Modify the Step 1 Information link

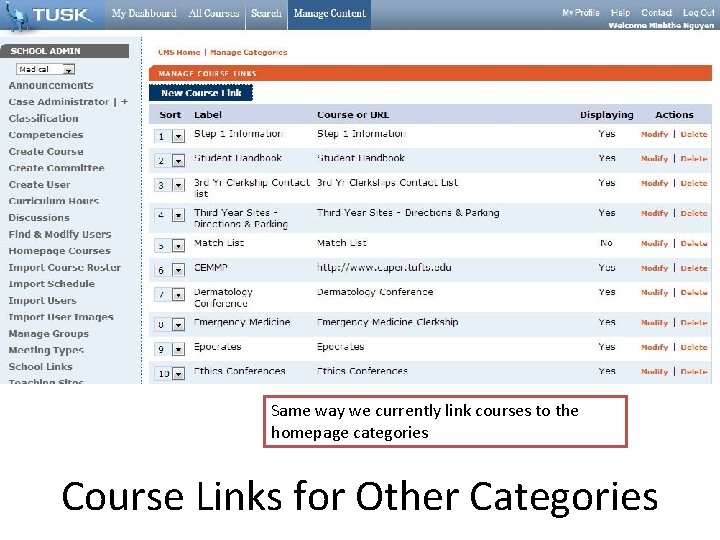[654, 134]
